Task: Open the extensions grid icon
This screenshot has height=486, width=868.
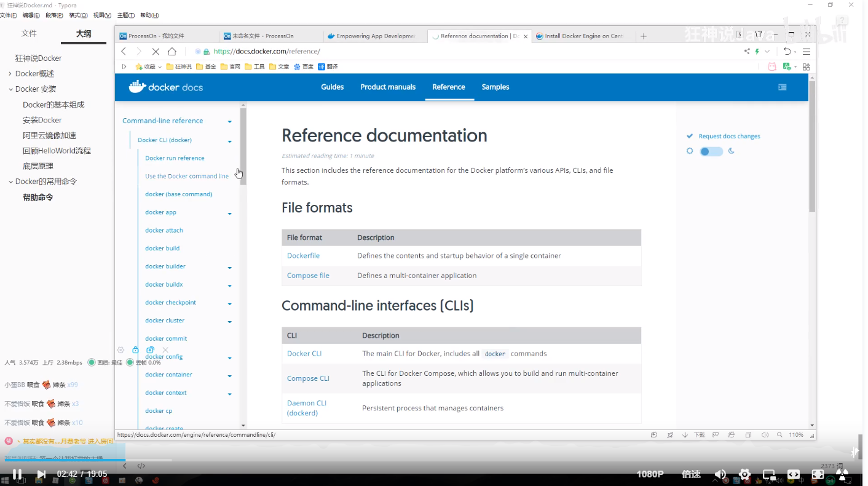Action: [807, 66]
